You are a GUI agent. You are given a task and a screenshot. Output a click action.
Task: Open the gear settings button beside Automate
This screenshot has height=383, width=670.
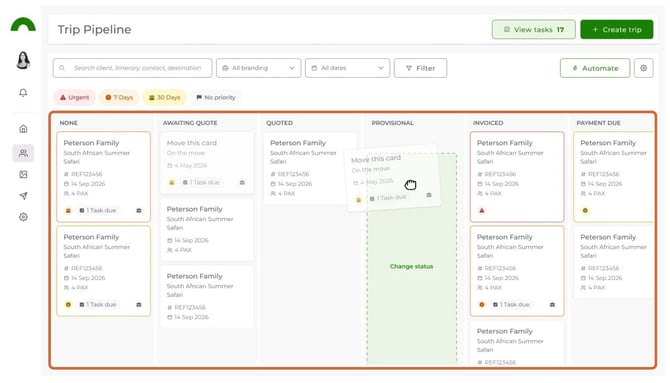tap(644, 68)
